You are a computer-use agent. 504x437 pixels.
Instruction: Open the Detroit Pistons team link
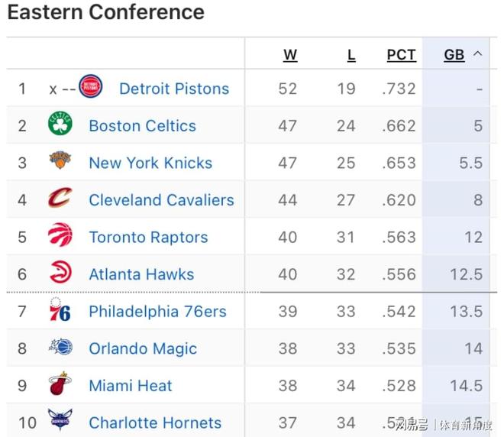pos(174,89)
